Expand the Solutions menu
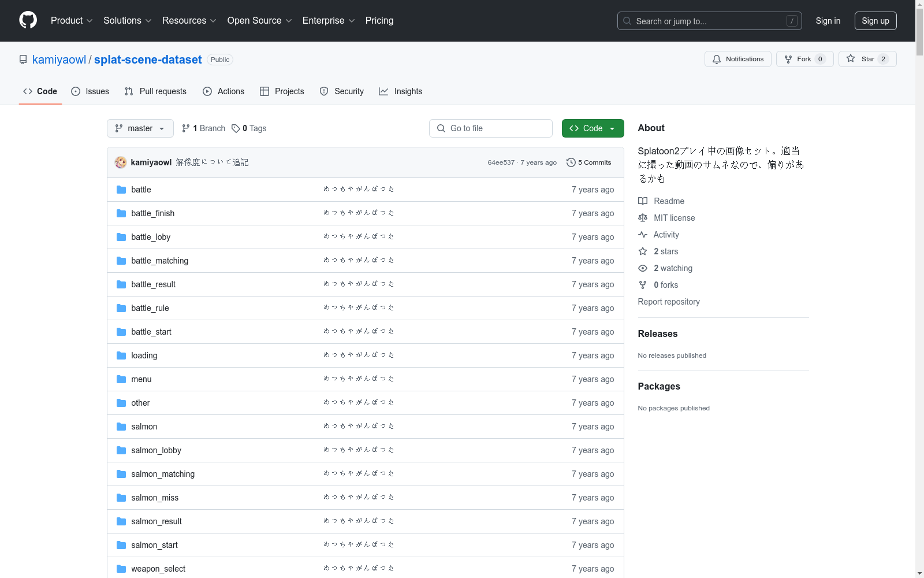 (x=128, y=21)
